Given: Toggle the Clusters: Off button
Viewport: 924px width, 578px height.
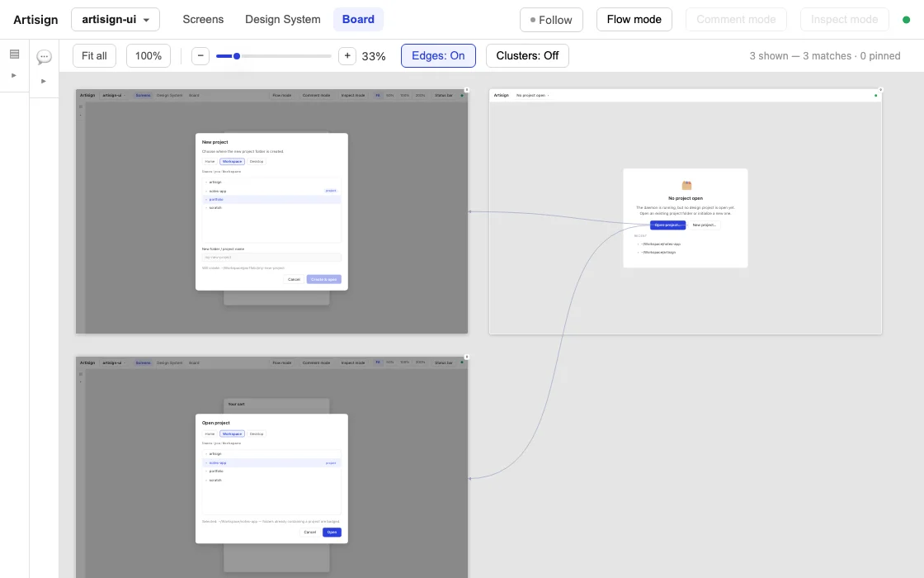Looking at the screenshot, I should [x=527, y=55].
